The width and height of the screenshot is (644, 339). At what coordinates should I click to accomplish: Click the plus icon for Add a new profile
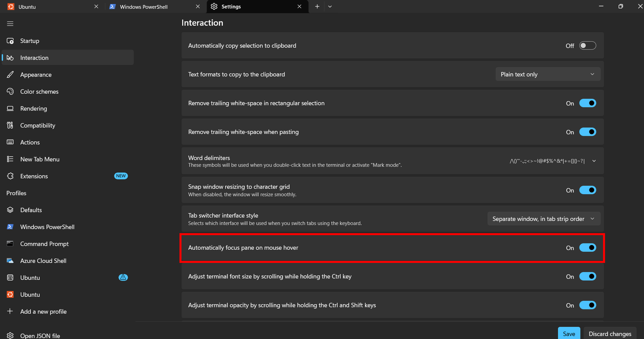pyautogui.click(x=10, y=311)
